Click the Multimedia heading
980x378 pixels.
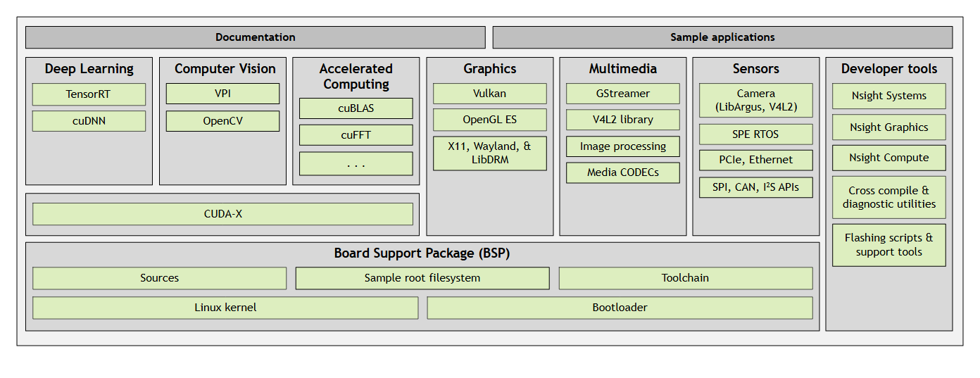623,69
